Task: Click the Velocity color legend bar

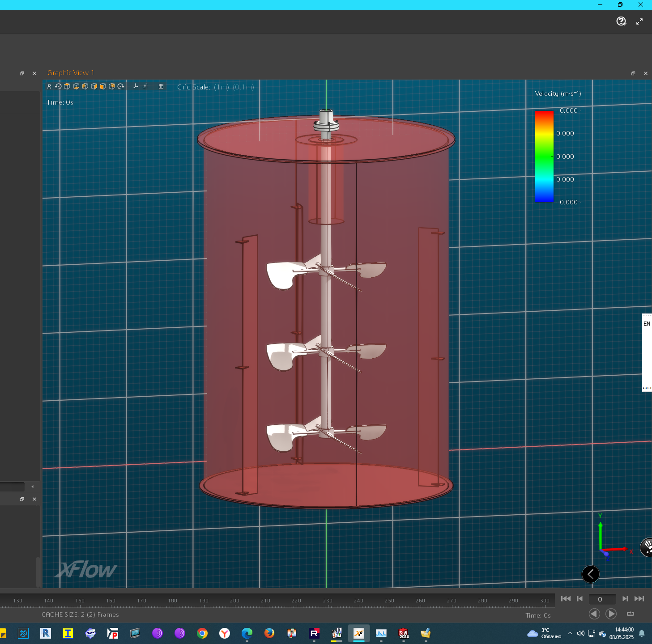Action: coord(544,157)
